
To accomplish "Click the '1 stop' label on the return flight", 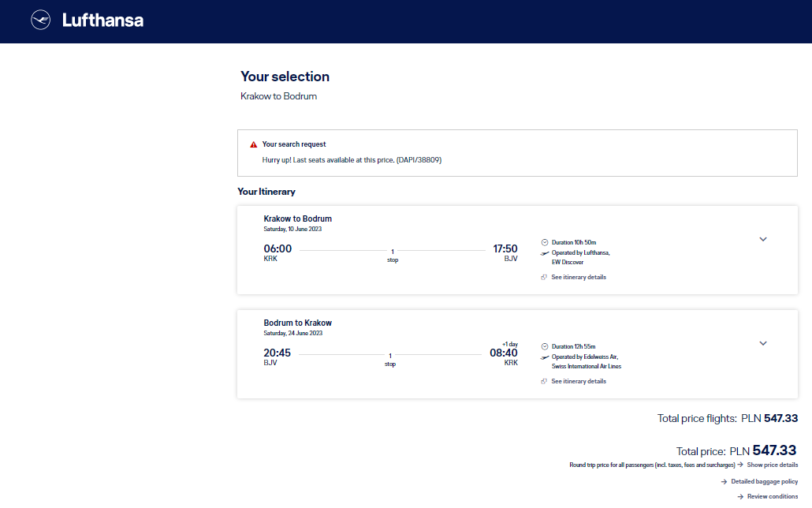I will (x=390, y=360).
